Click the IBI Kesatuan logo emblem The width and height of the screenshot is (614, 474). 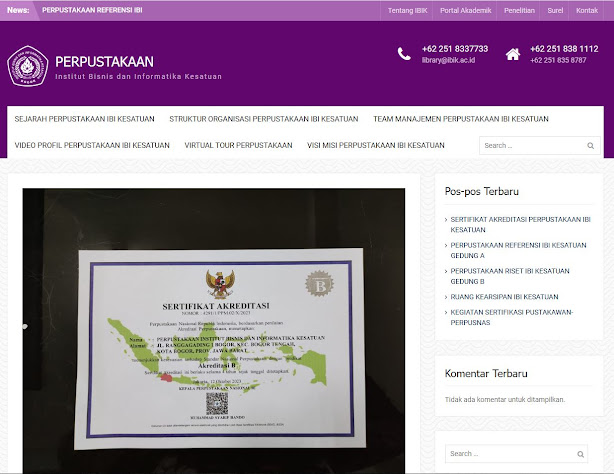tap(27, 66)
